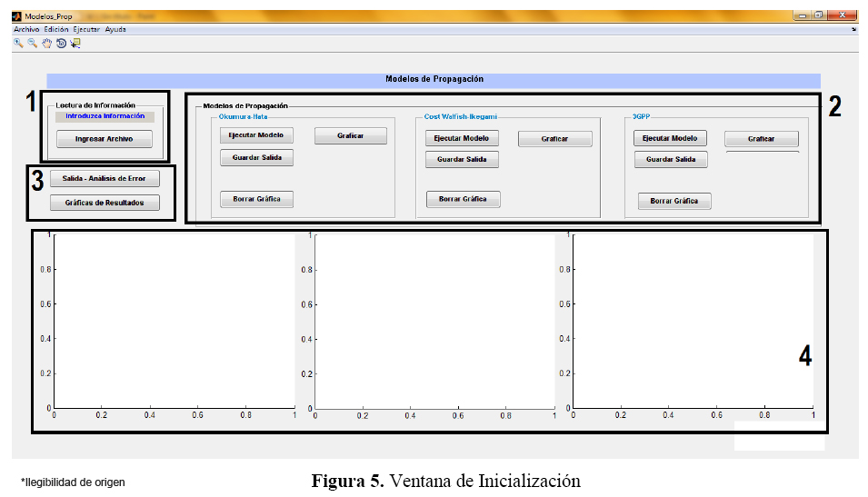This screenshot has height=497, width=868.
Task: Open the Ayuda menu
Action: [x=115, y=29]
